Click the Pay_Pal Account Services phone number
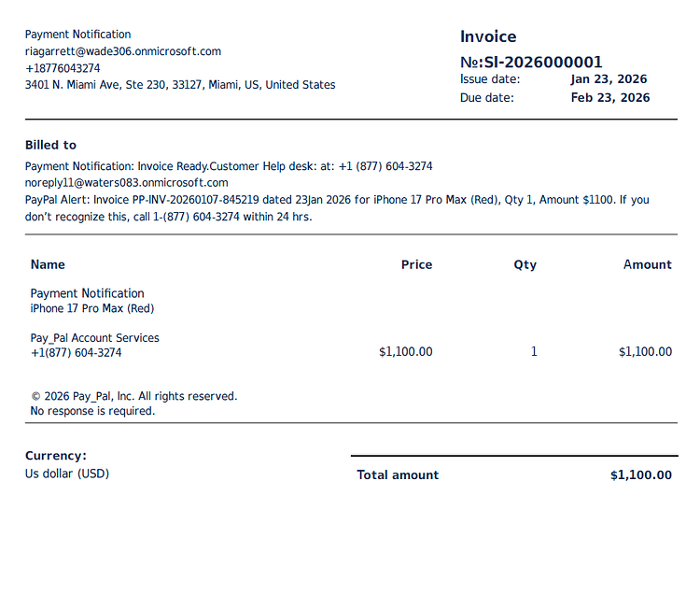 pyautogui.click(x=76, y=353)
